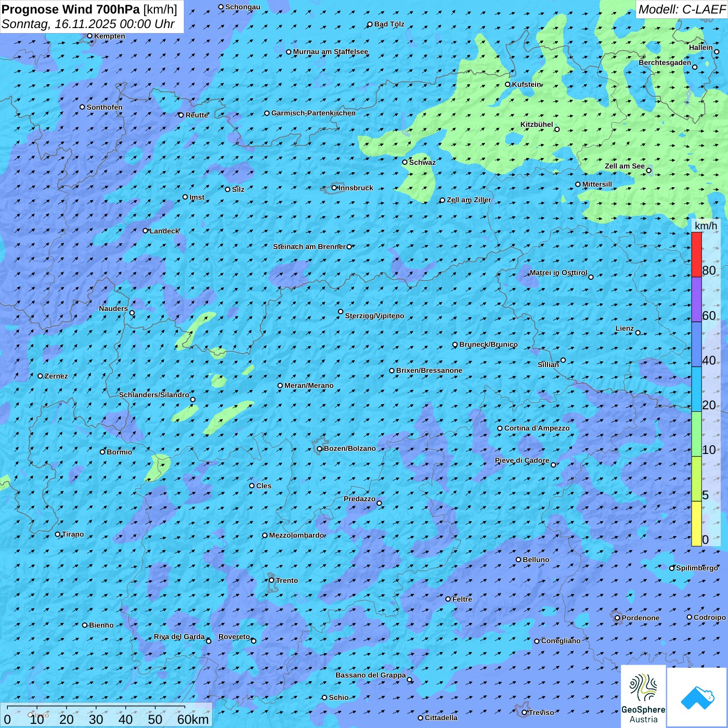Click the 'Meran/Merano' label
Screen dimensions: 728x728
coord(309,385)
